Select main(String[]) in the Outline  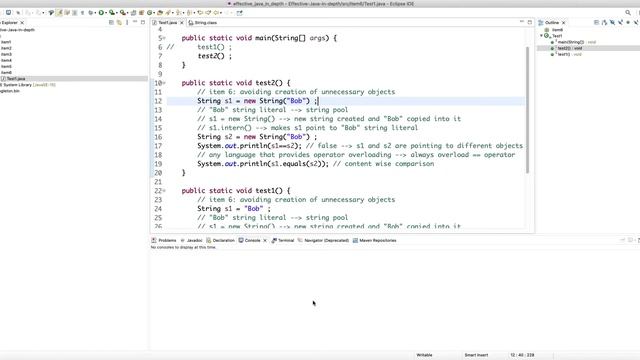click(x=573, y=42)
